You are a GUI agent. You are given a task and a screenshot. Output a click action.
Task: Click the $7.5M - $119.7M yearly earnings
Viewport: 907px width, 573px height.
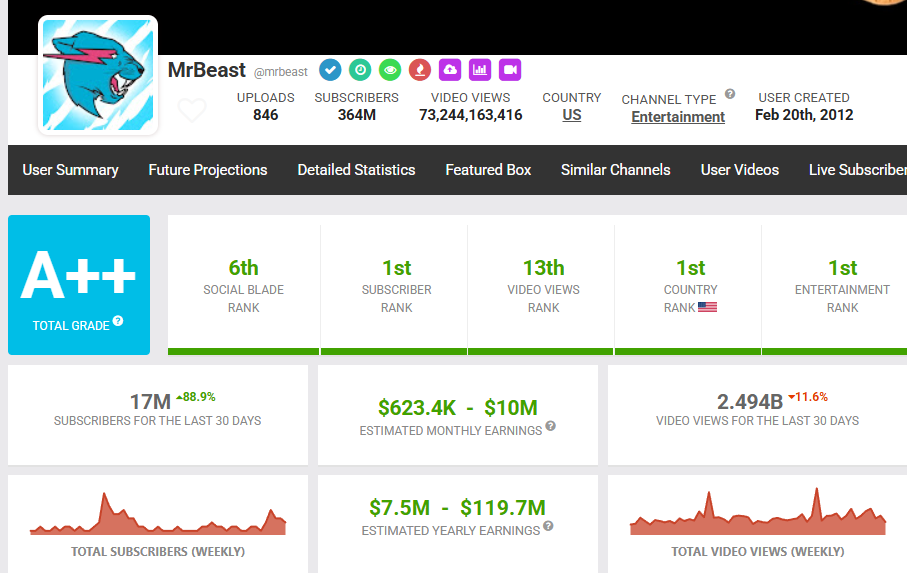coord(458,508)
